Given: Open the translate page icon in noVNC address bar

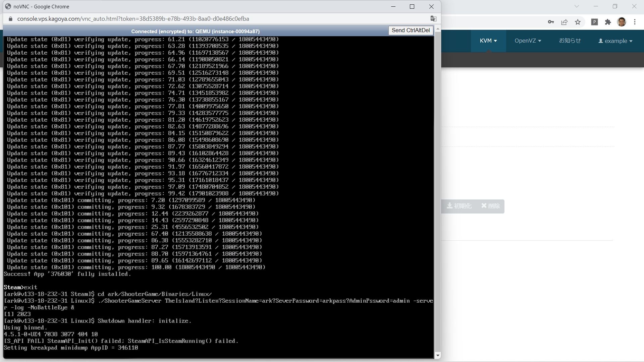Looking at the screenshot, I should (433, 19).
